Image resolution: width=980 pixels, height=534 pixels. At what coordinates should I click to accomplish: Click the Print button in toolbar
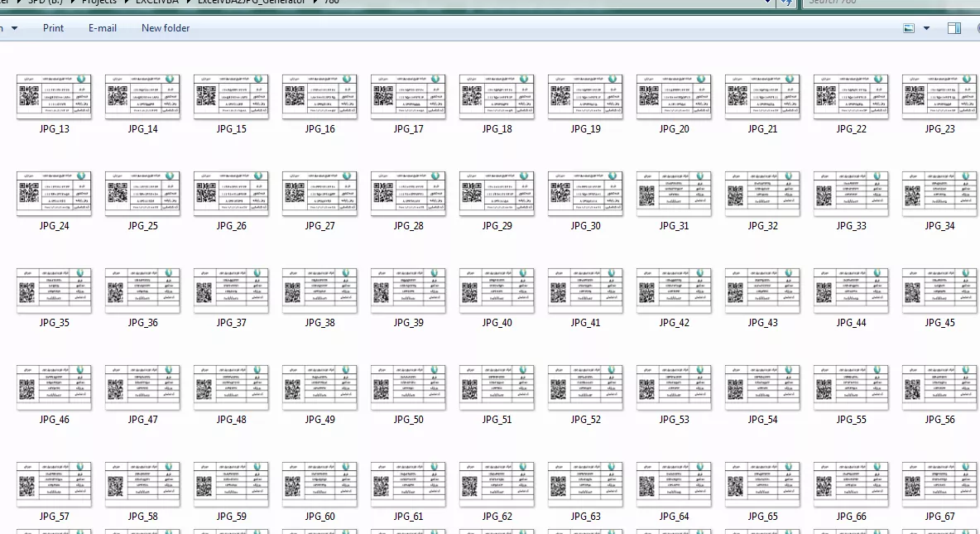[x=53, y=28]
